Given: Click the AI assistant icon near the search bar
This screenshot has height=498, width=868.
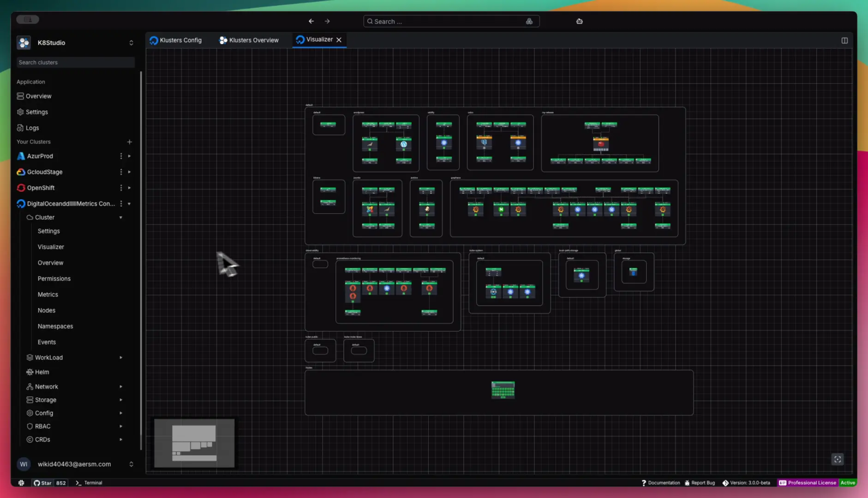Looking at the screenshot, I should pyautogui.click(x=529, y=21).
